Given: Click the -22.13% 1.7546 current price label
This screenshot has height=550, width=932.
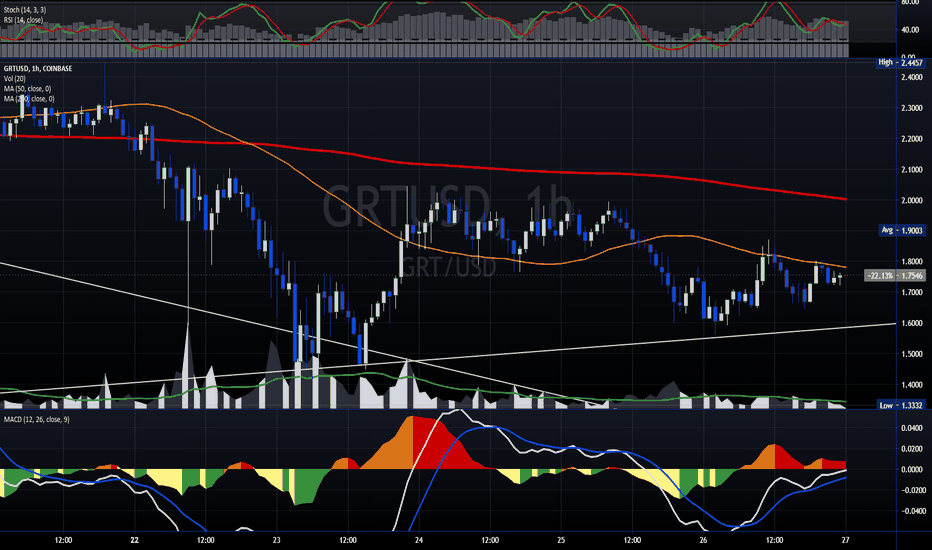Looking at the screenshot, I should point(895,276).
